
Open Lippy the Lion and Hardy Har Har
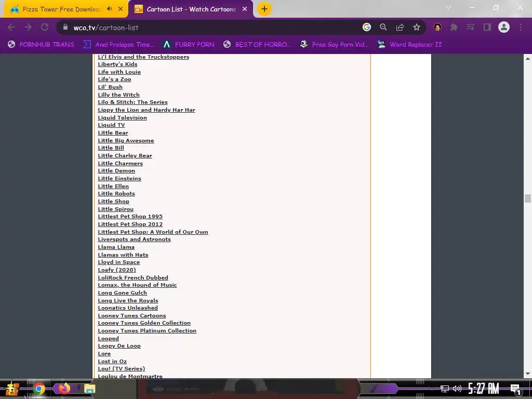coord(147,110)
